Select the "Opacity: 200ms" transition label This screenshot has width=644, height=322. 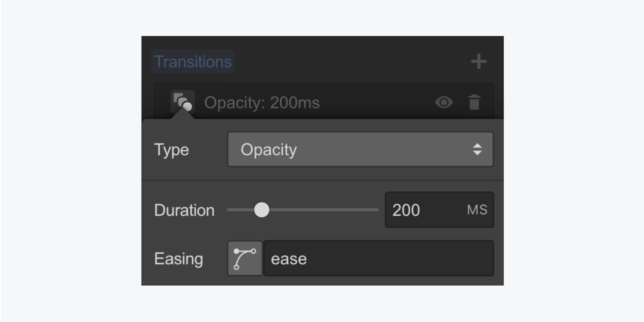[x=262, y=103]
